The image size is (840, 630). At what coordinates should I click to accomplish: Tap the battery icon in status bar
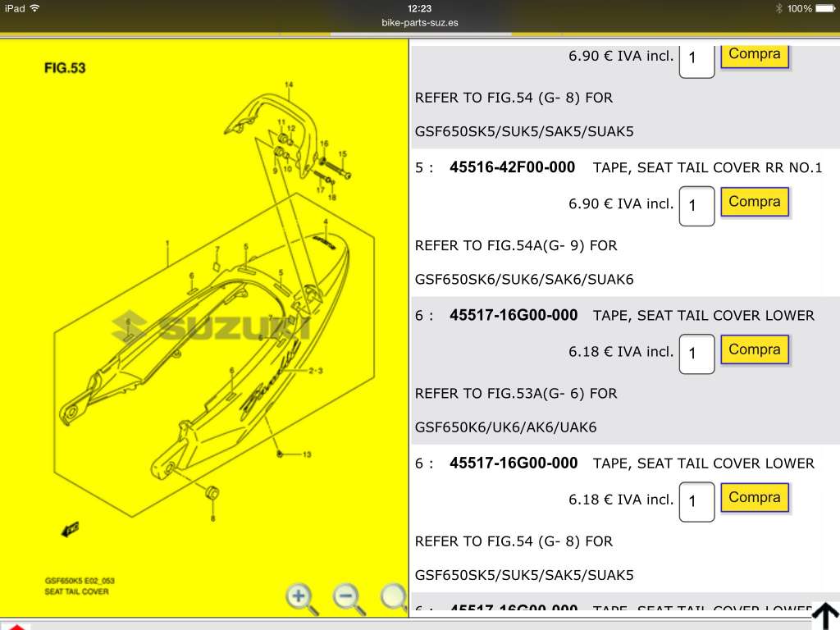[x=825, y=8]
